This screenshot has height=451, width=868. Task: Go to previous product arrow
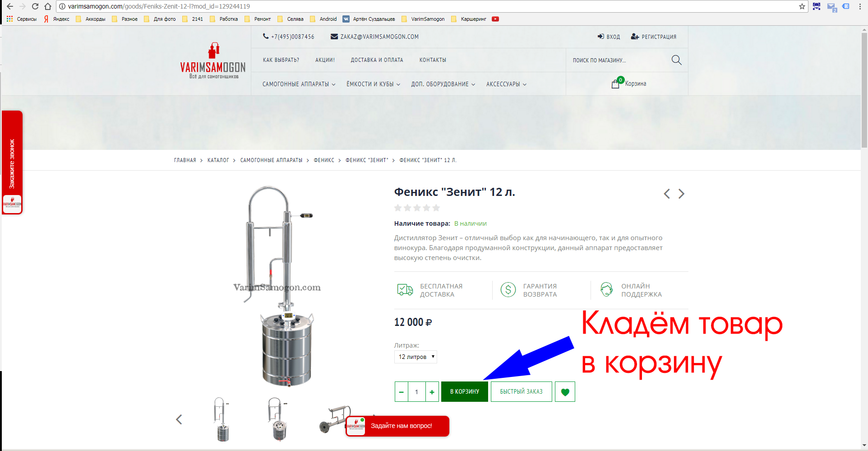[667, 194]
